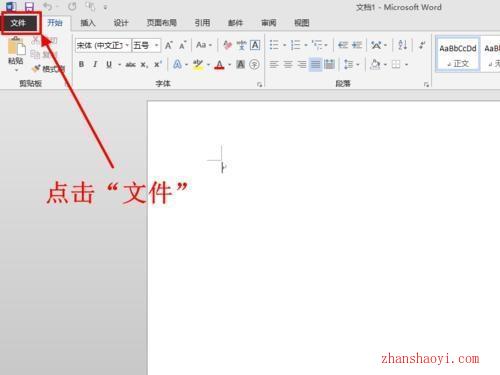This screenshot has height=375, width=500.
Task: Toggle Italic formatting
Action: (x=95, y=64)
